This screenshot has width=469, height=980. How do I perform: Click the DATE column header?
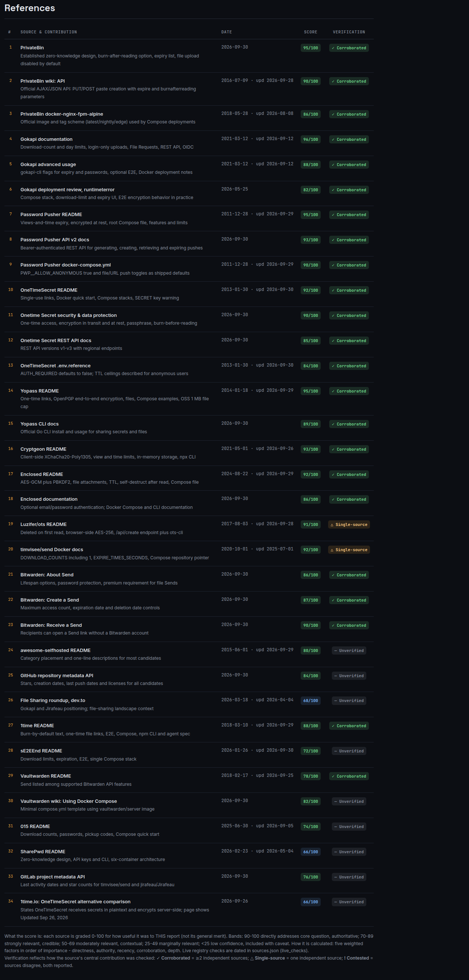click(x=227, y=32)
